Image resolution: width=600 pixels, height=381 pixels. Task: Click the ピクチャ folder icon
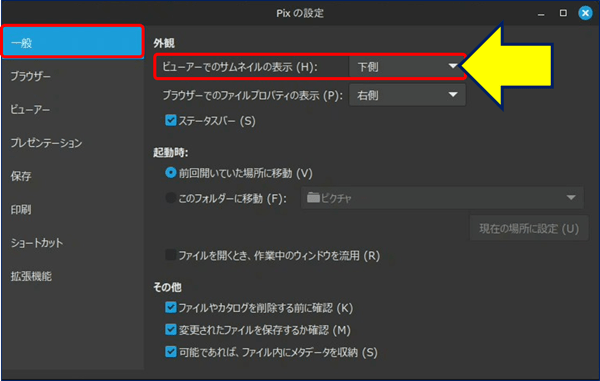point(313,197)
